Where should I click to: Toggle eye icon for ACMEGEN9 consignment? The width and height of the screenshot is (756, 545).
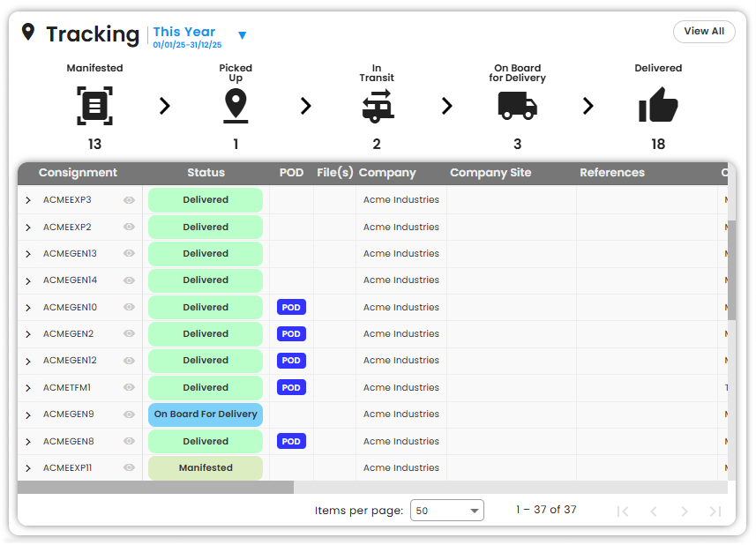pos(129,414)
